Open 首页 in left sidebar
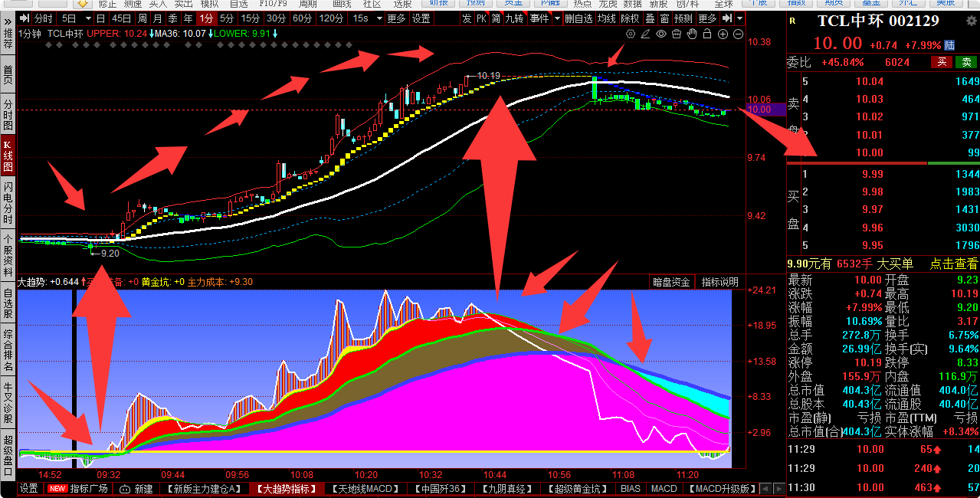 pyautogui.click(x=8, y=74)
